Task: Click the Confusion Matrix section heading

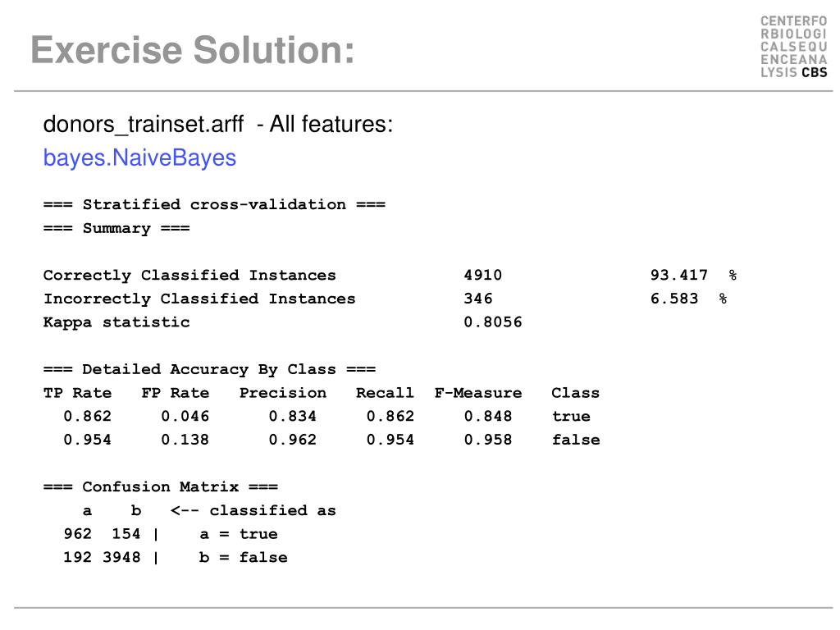Action: [161, 487]
